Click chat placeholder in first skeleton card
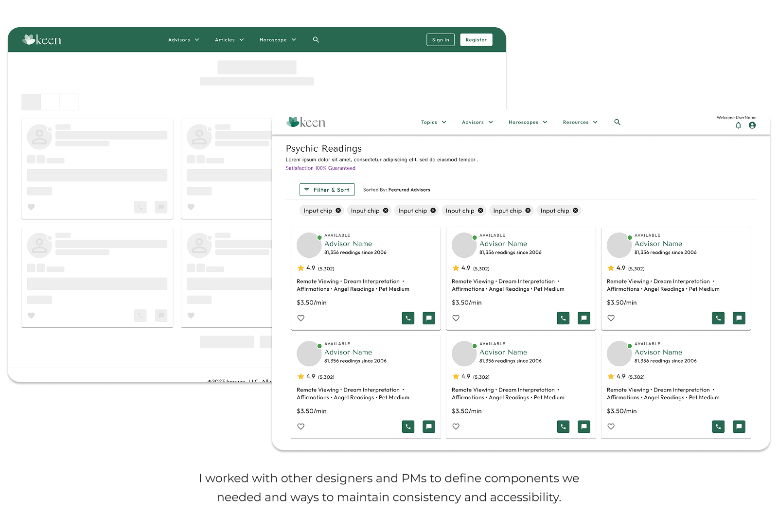This screenshot has height=532, width=778. coord(161,207)
